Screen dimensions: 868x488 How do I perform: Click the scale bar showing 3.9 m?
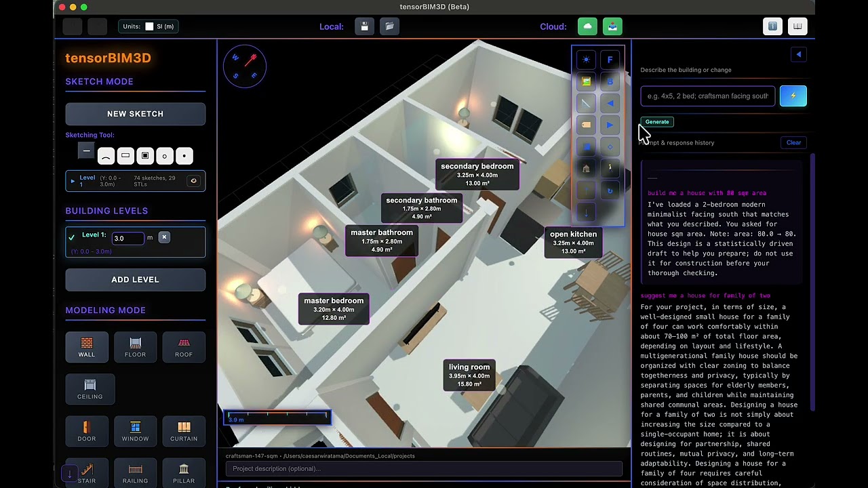[x=277, y=417]
